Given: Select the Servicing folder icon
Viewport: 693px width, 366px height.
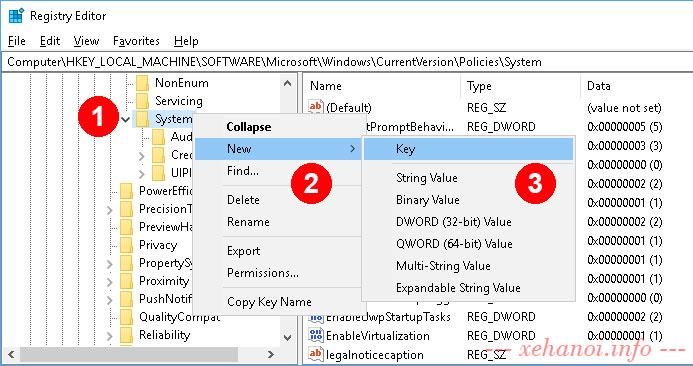Looking at the screenshot, I should coord(142,101).
